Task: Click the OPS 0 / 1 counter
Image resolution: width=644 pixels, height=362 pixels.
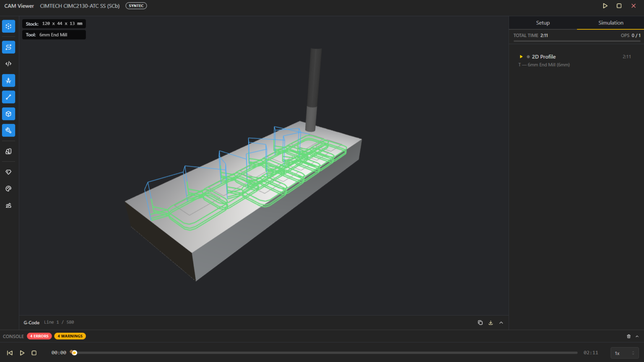Action: tap(631, 36)
